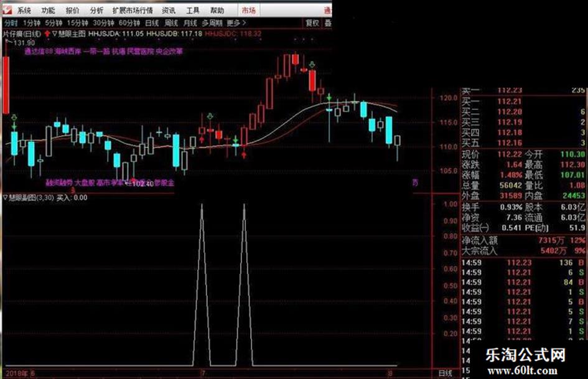Viewport: 588px width, 379px height.
Task: Click the 民营医院 concept tag
Action: click(x=140, y=52)
